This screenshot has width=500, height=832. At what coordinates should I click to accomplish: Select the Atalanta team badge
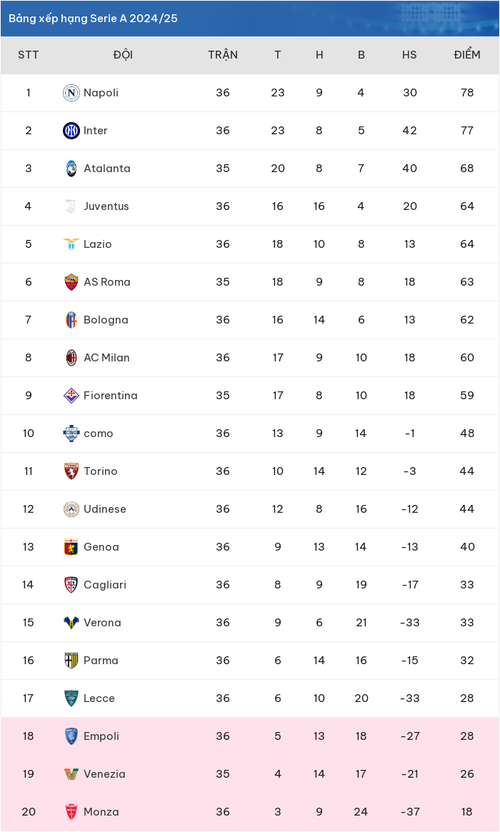71,168
